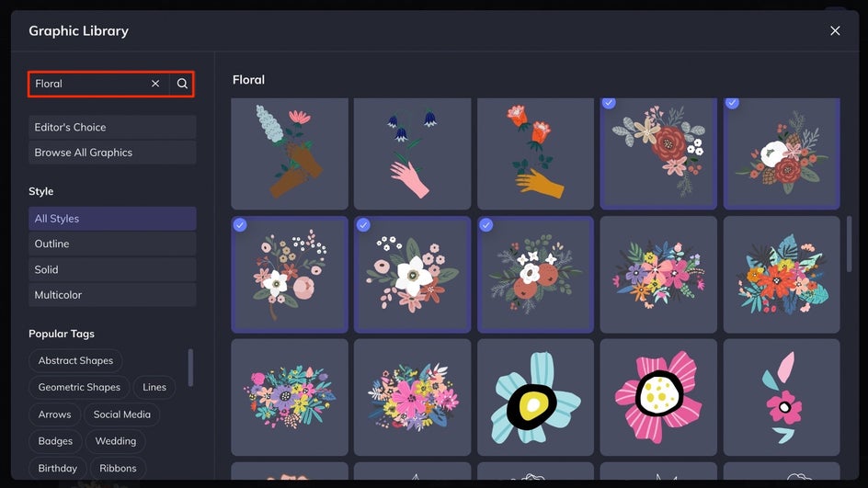The height and width of the screenshot is (488, 868).
Task: Filter graphics by Multicolor style
Action: 112,295
